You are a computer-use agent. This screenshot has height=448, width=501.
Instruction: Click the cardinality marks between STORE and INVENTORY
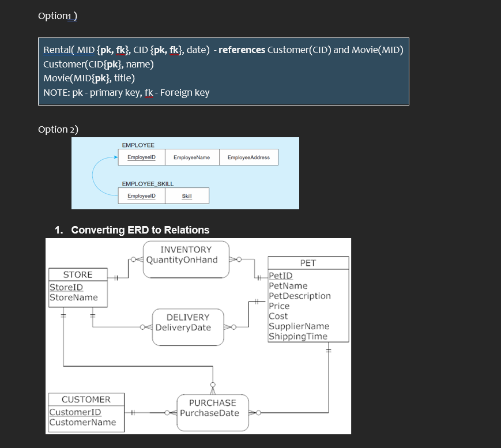pos(116,277)
